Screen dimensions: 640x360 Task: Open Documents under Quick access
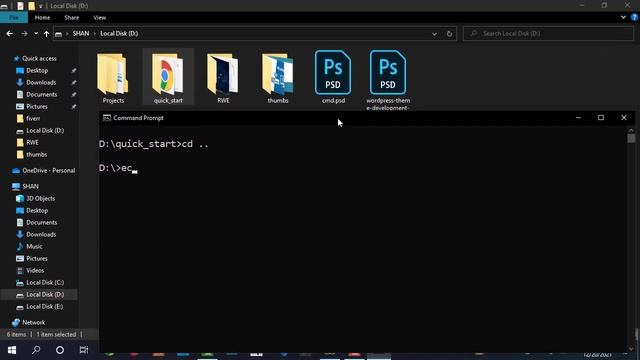click(42, 94)
